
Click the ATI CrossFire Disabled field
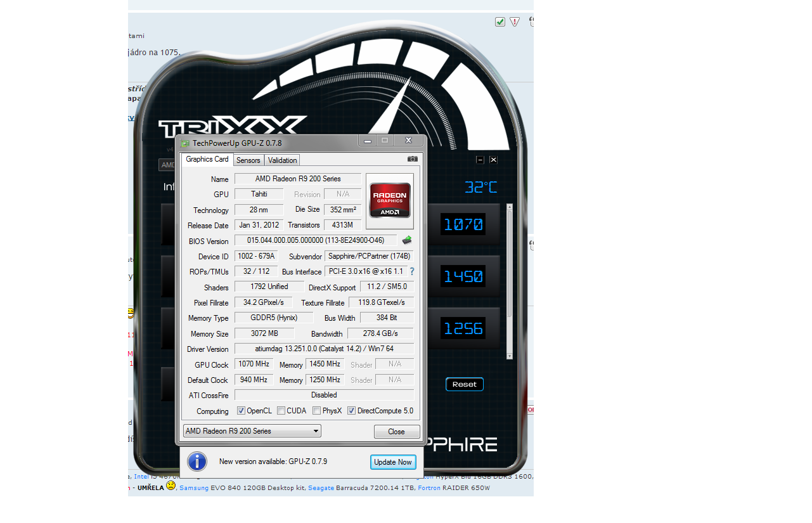[324, 395]
